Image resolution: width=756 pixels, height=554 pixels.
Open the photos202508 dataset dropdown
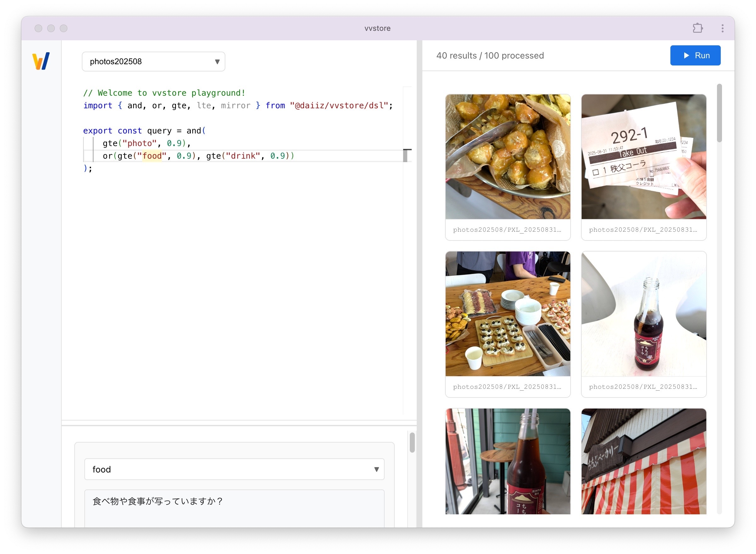pyautogui.click(x=153, y=61)
